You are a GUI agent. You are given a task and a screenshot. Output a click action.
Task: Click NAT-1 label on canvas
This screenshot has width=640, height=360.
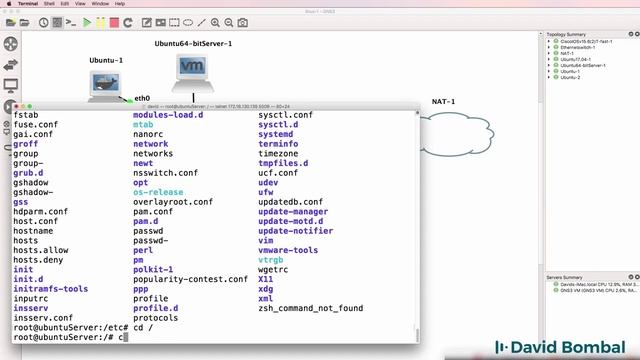[x=443, y=101]
